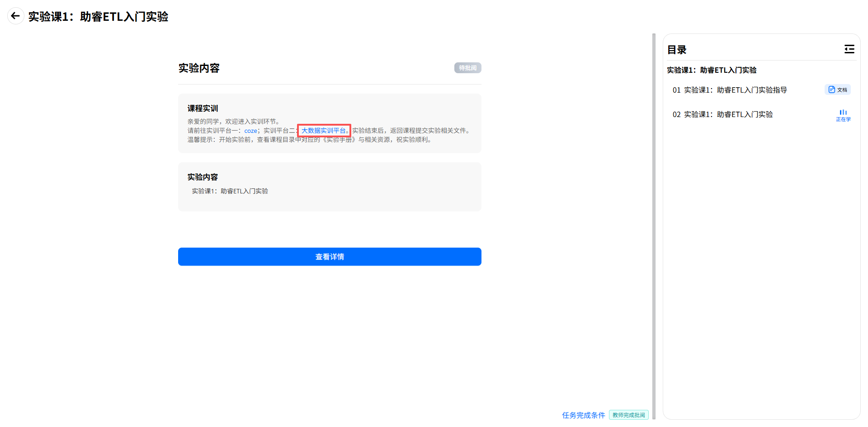Click the 实验内容 section header at top
Image resolution: width=868 pixels, height=427 pixels.
[x=199, y=68]
